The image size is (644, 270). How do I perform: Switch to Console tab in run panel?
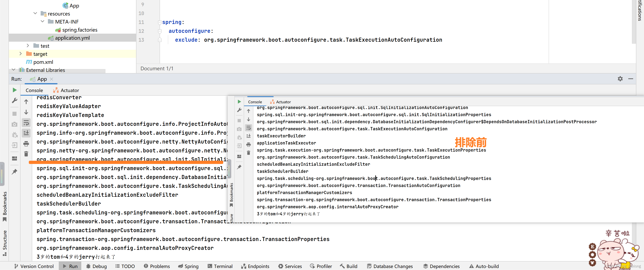pyautogui.click(x=36, y=90)
